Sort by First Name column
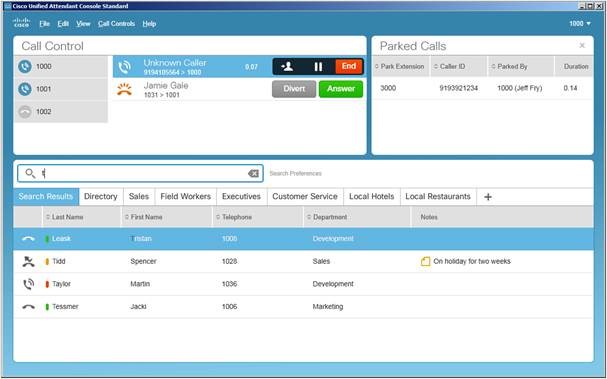The width and height of the screenshot is (607, 379). 166,217
